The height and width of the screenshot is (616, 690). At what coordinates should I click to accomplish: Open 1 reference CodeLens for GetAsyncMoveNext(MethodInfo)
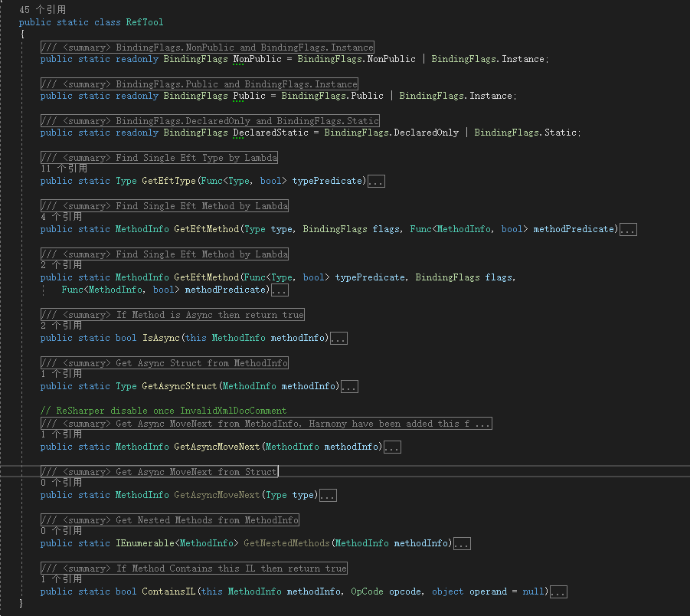tap(61, 434)
